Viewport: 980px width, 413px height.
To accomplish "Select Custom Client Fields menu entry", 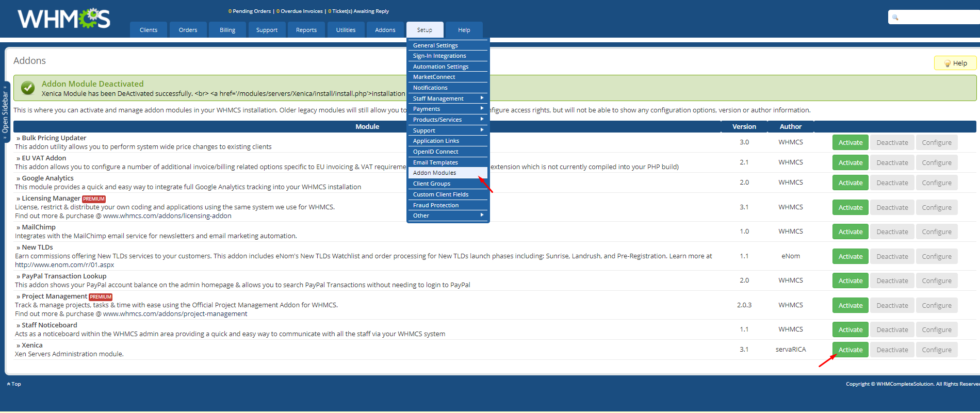I will click(448, 194).
